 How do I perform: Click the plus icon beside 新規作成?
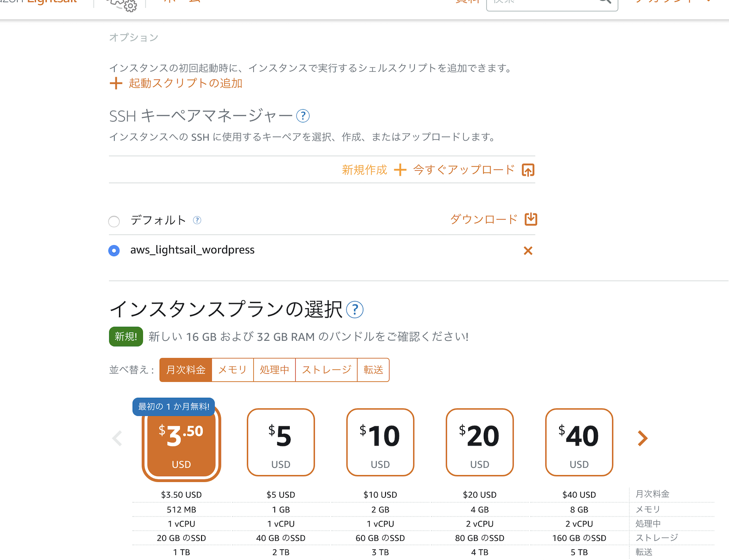click(400, 170)
